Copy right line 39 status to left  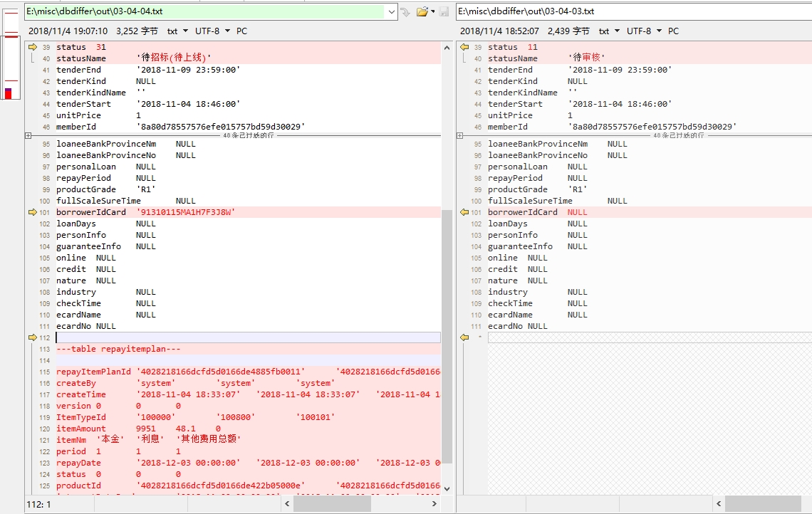464,47
